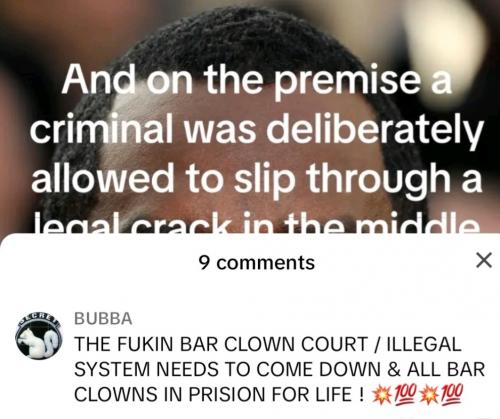The height and width of the screenshot is (419, 500).
Task: Tap the SECRET badge text on avatar
Action: (39, 317)
